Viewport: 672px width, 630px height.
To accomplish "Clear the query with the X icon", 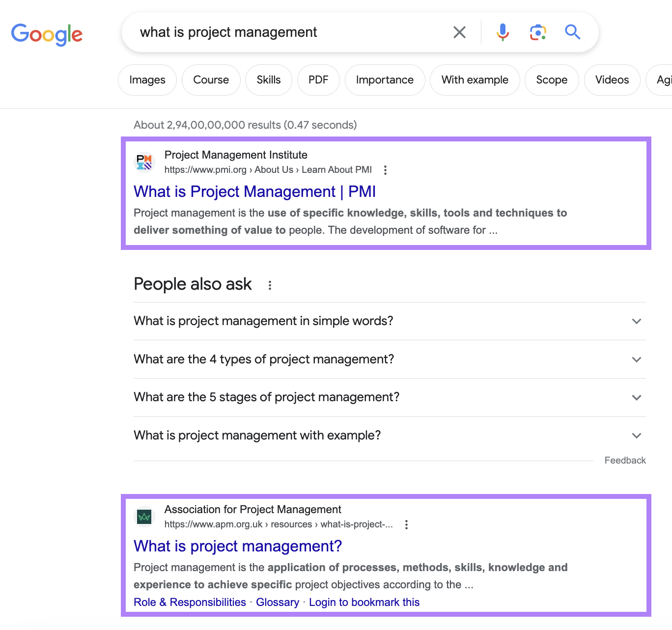I will [459, 32].
